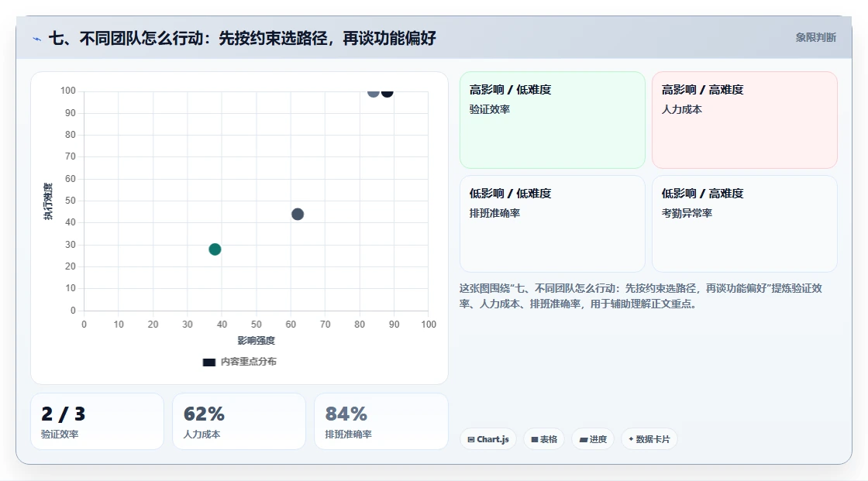Viewport: 868px width, 481px height.
Task: Click the 进度 chip icon
Action: [584, 440]
